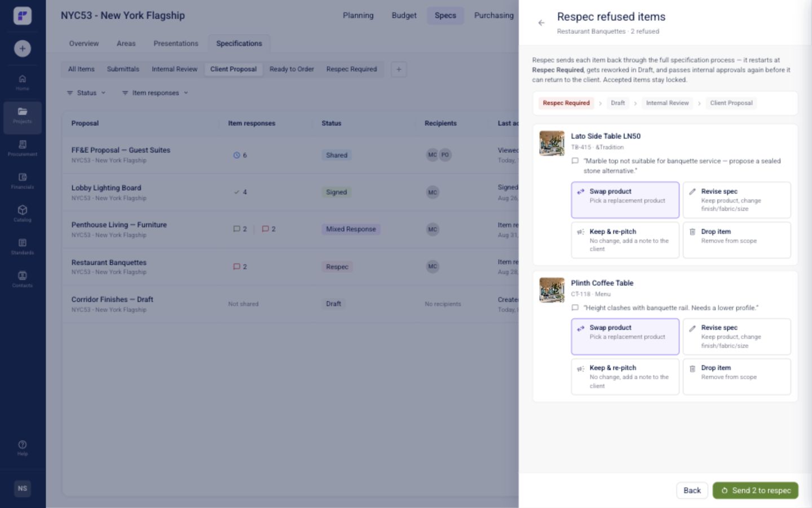
Task: Switch to the Budget tab
Action: click(x=404, y=16)
